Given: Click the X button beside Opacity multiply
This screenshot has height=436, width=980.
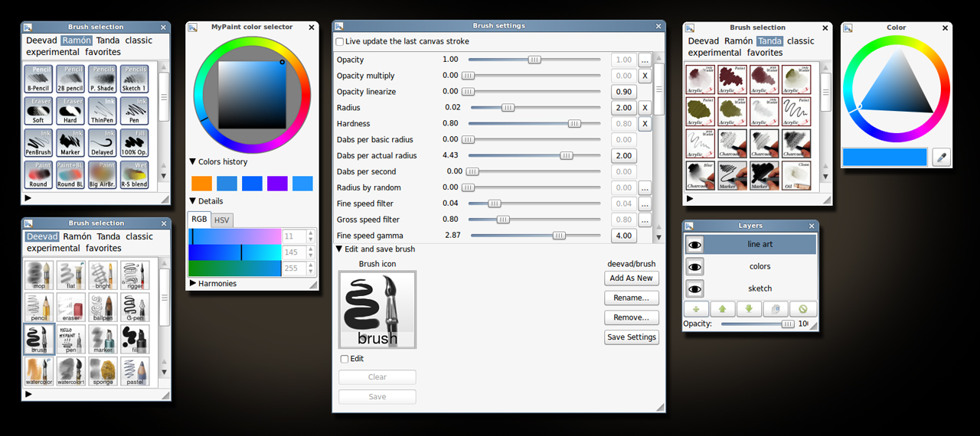Looking at the screenshot, I should tap(645, 76).
